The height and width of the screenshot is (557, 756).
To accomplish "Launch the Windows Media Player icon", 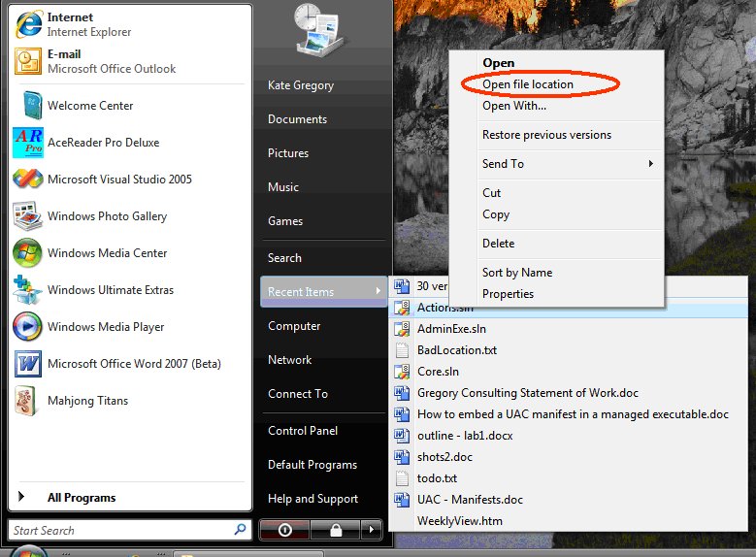I will coord(27,326).
